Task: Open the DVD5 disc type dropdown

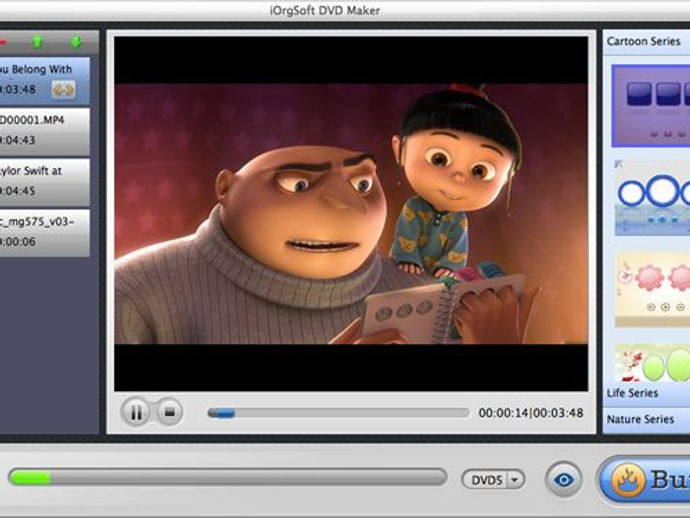Action: [x=493, y=480]
